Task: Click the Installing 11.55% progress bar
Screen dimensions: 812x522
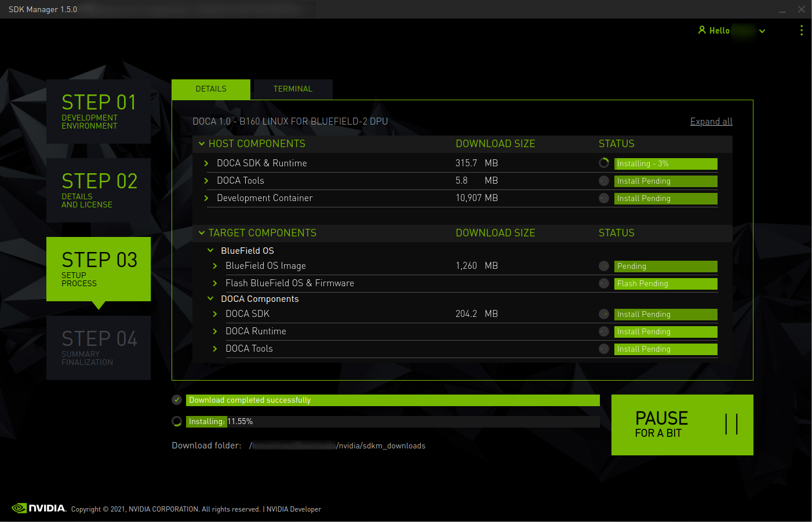Action: 392,422
